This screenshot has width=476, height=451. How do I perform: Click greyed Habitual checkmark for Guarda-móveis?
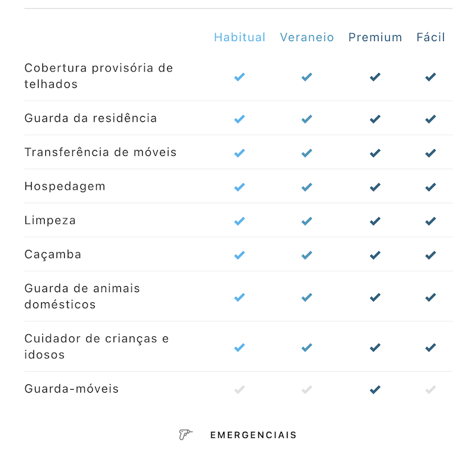click(x=240, y=389)
